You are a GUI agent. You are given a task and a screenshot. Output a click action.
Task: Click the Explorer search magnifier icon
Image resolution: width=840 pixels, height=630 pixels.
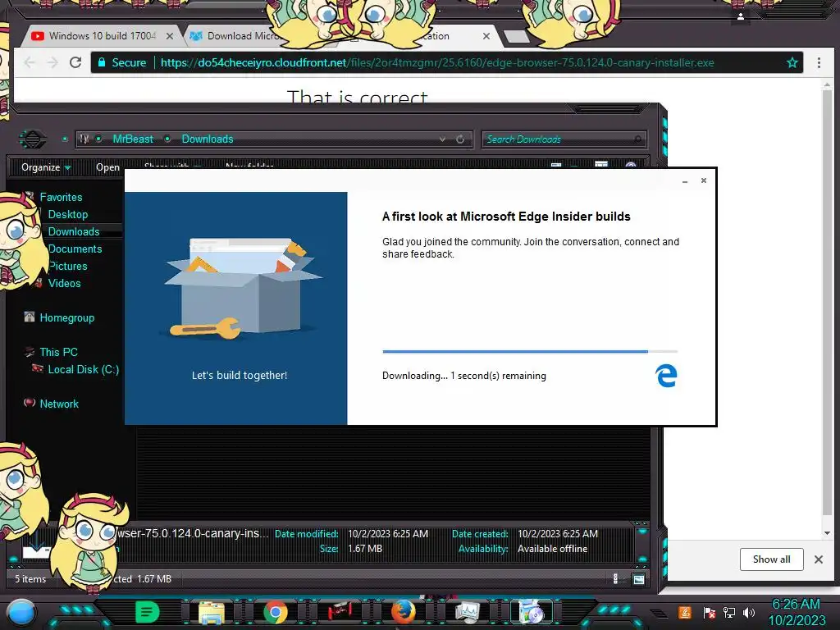click(x=637, y=139)
